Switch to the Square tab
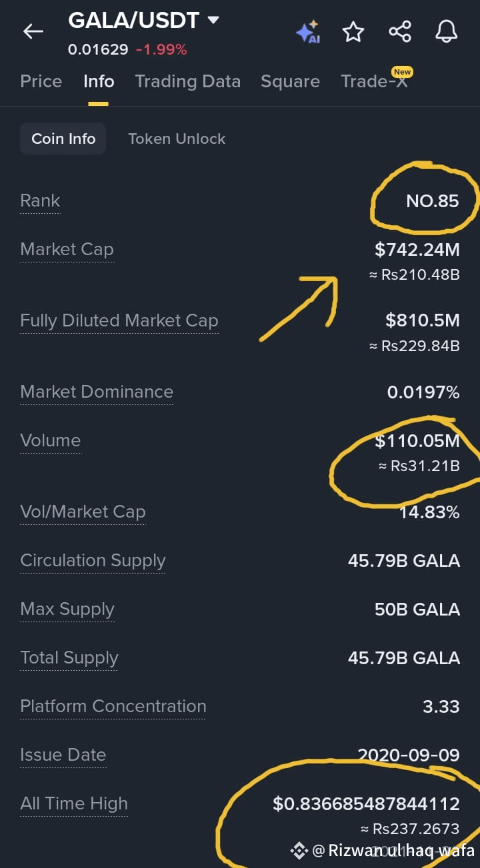 click(x=290, y=81)
